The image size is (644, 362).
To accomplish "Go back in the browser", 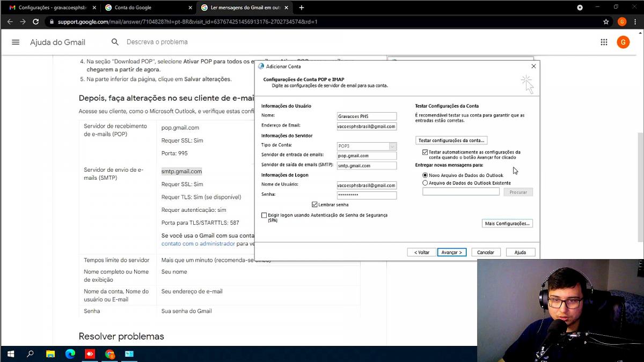I will coord(10,22).
